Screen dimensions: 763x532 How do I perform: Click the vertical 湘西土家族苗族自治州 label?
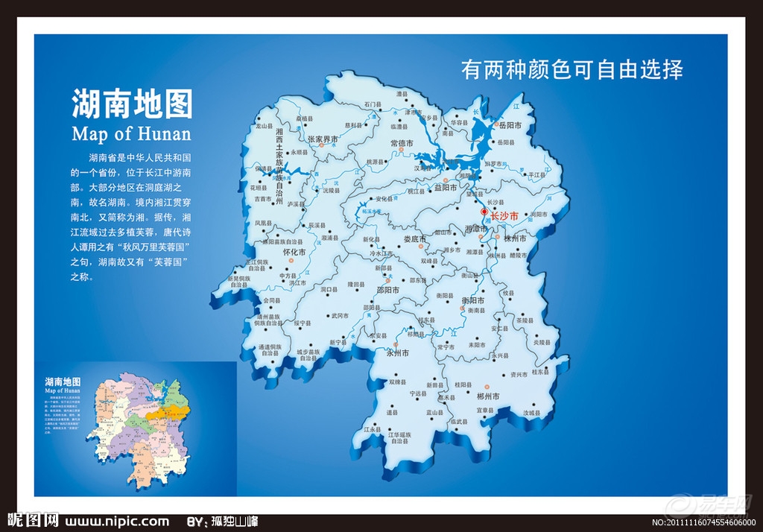279,165
